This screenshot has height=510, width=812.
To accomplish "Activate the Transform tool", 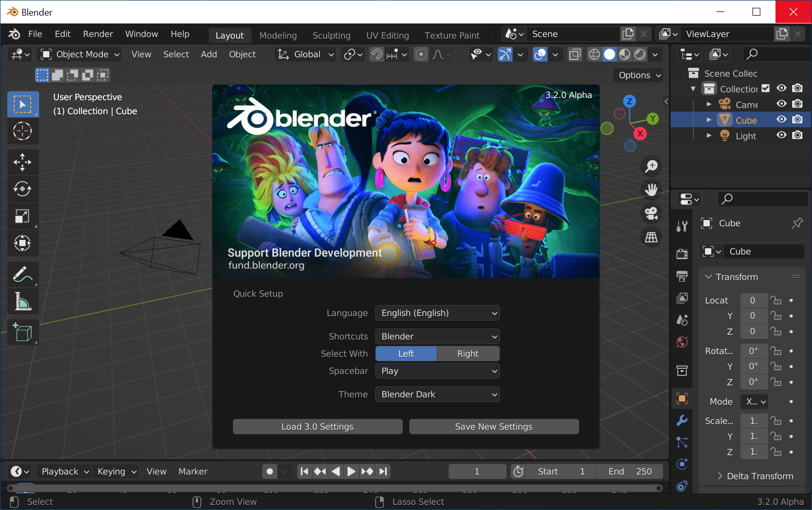I will 22,243.
